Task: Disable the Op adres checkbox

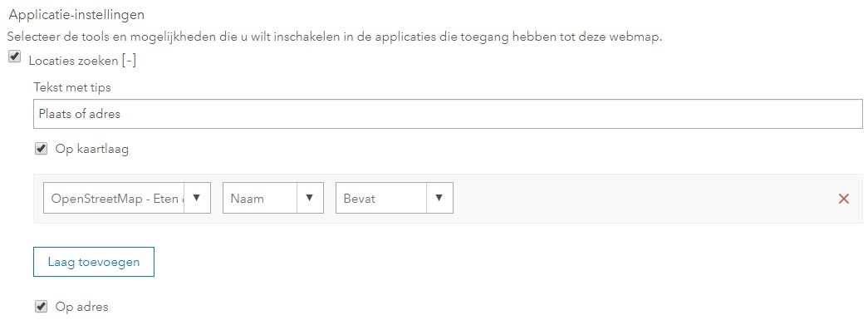Action: [x=41, y=306]
